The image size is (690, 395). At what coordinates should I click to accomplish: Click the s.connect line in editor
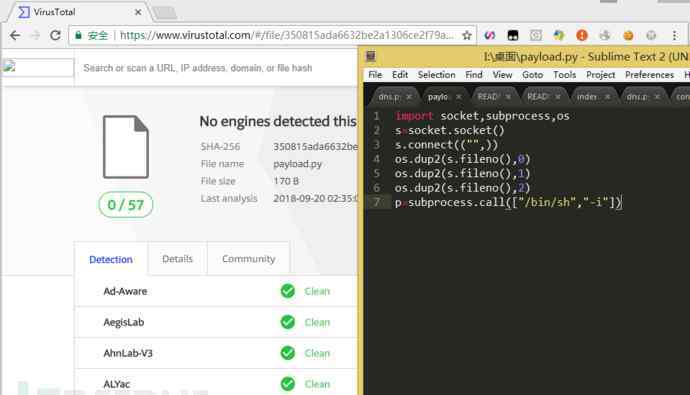[x=446, y=145]
